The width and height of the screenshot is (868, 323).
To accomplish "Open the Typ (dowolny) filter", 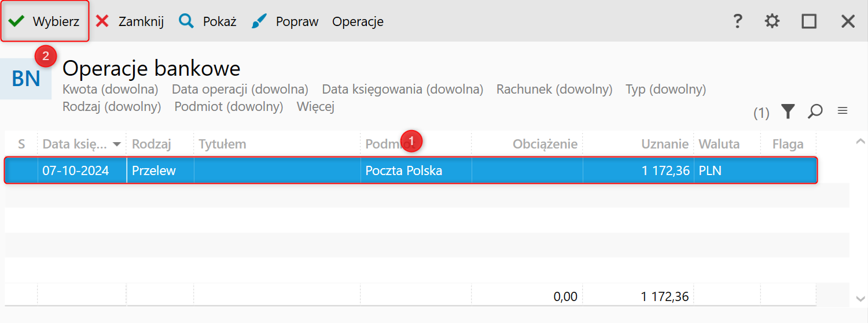I will pos(665,90).
